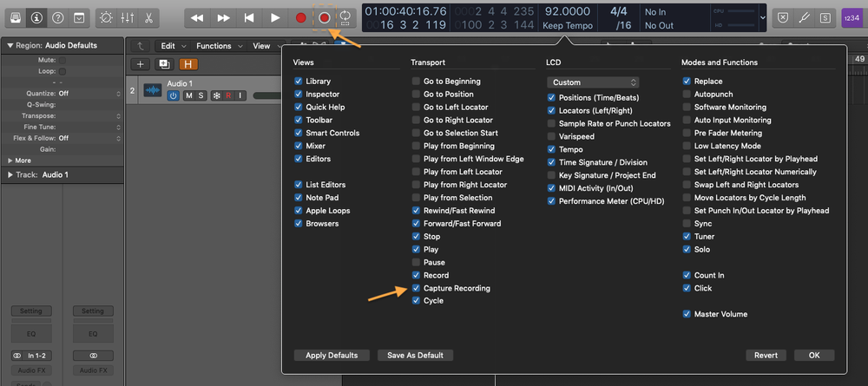Toggle the purple Count In 1234 button
The width and height of the screenshot is (868, 386).
coord(852,17)
